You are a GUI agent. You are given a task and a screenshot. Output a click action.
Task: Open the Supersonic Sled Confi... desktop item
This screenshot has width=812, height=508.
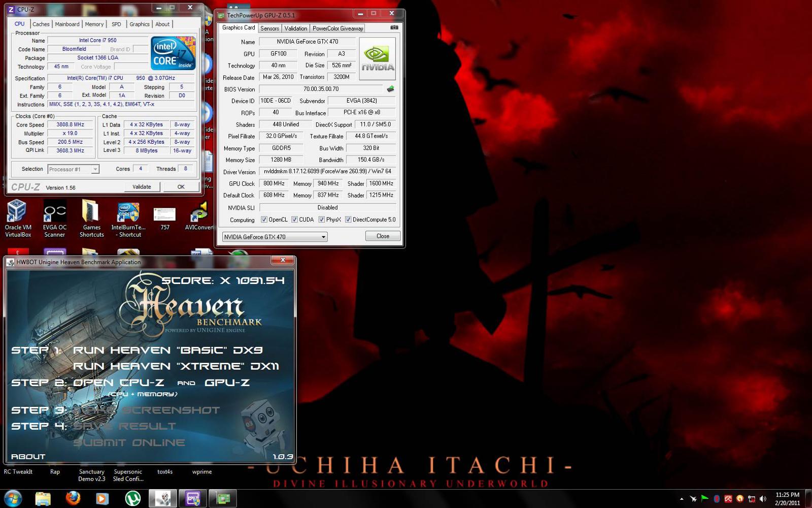[128, 475]
